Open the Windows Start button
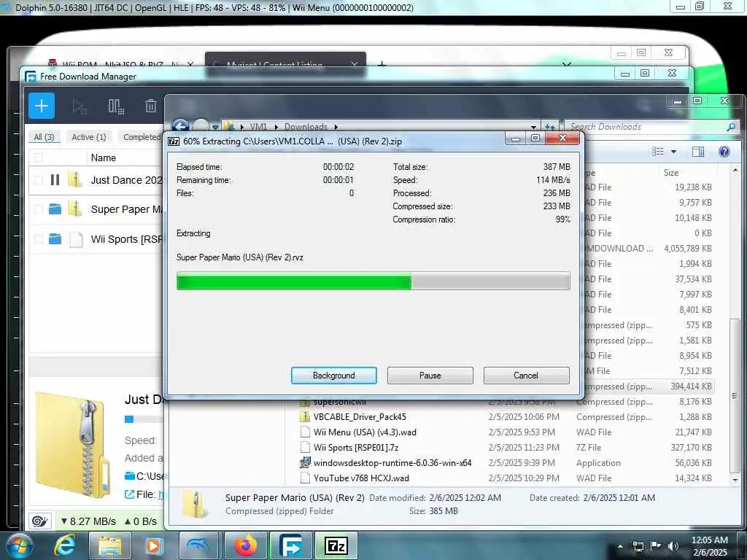This screenshot has height=560, width=747. coord(19,545)
